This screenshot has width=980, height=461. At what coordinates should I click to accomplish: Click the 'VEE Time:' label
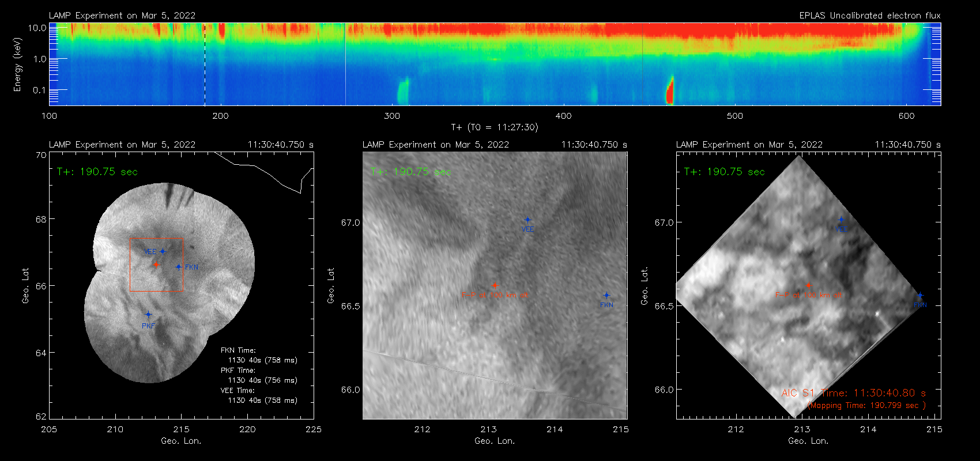point(238,391)
